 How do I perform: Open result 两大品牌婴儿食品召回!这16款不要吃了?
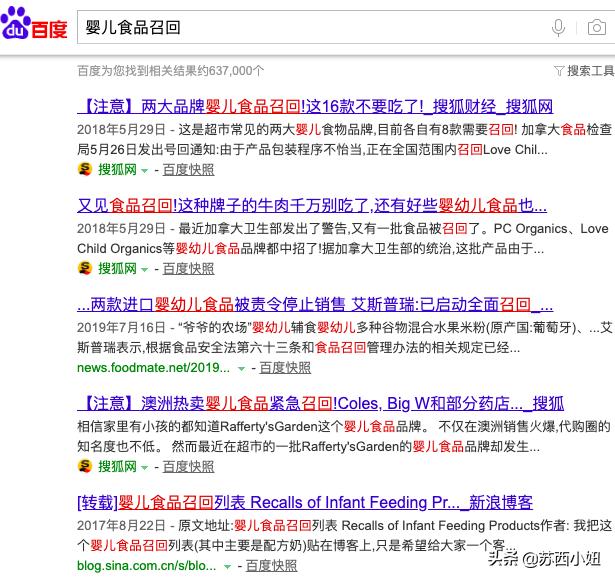[315, 106]
